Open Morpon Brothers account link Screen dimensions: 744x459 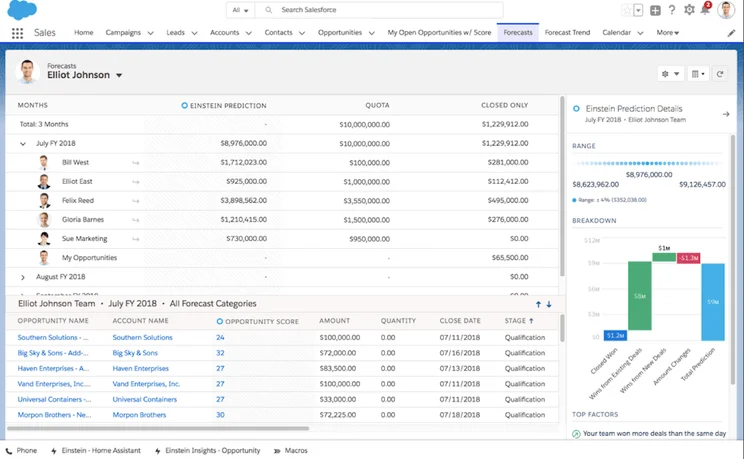pos(139,415)
